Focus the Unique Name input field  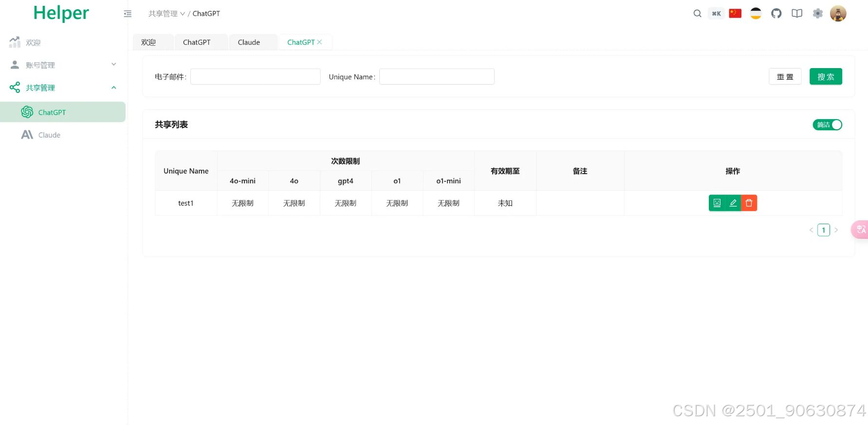[437, 76]
